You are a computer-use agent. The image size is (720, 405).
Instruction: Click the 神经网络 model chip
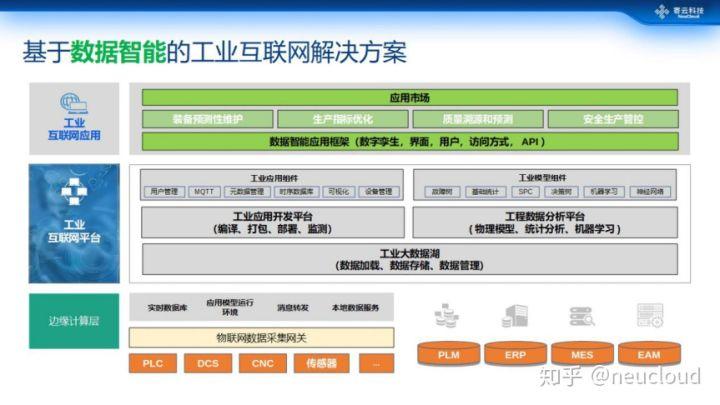pos(650,192)
